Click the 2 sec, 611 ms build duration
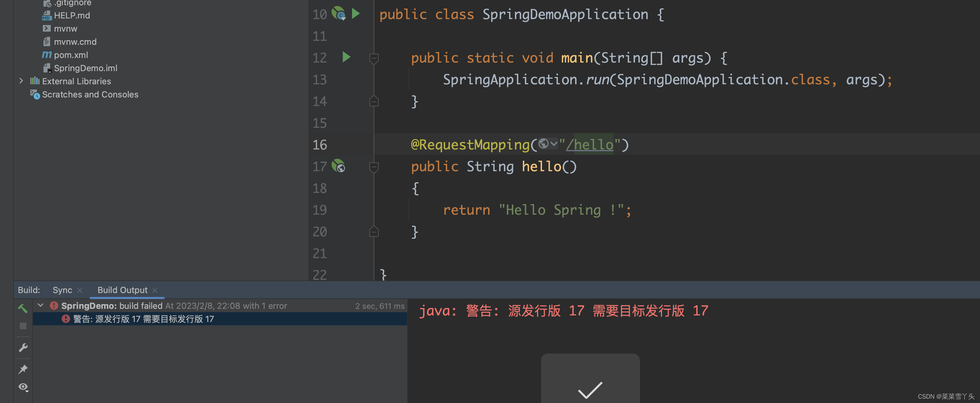 pos(380,306)
